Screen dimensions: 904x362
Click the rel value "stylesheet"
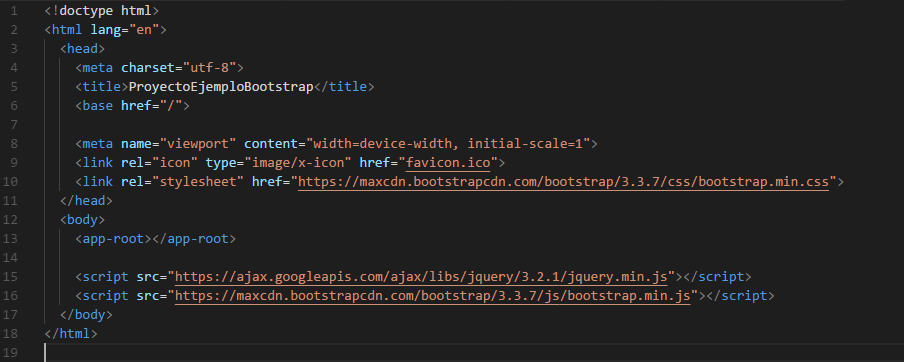tap(198, 182)
